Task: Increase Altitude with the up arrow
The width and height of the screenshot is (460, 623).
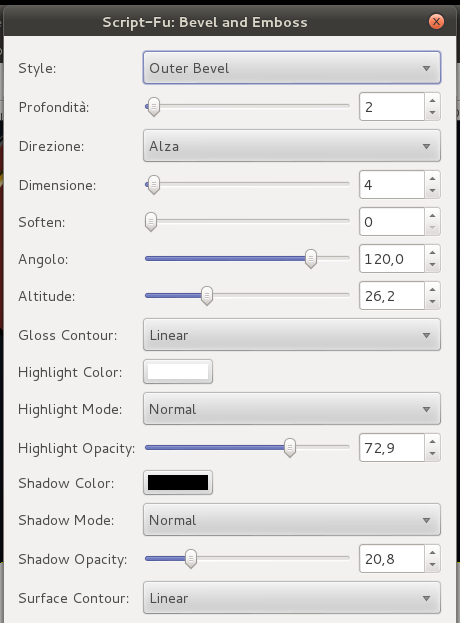Action: point(433,289)
